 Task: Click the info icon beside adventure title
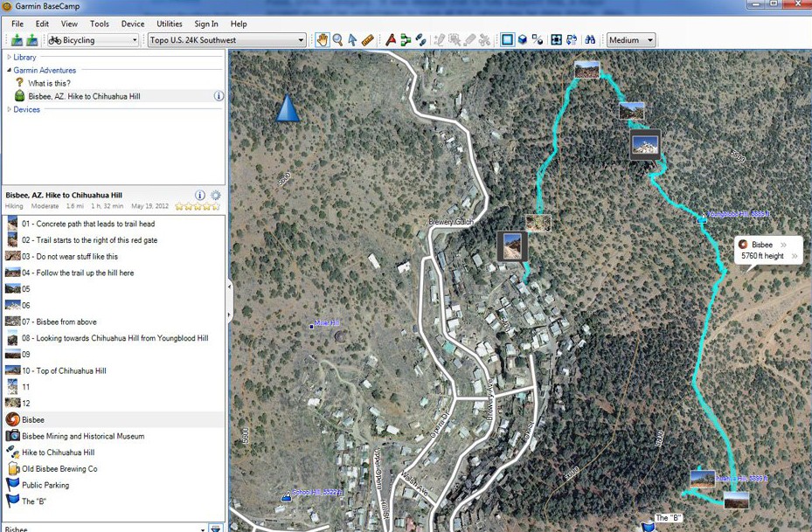[200, 196]
